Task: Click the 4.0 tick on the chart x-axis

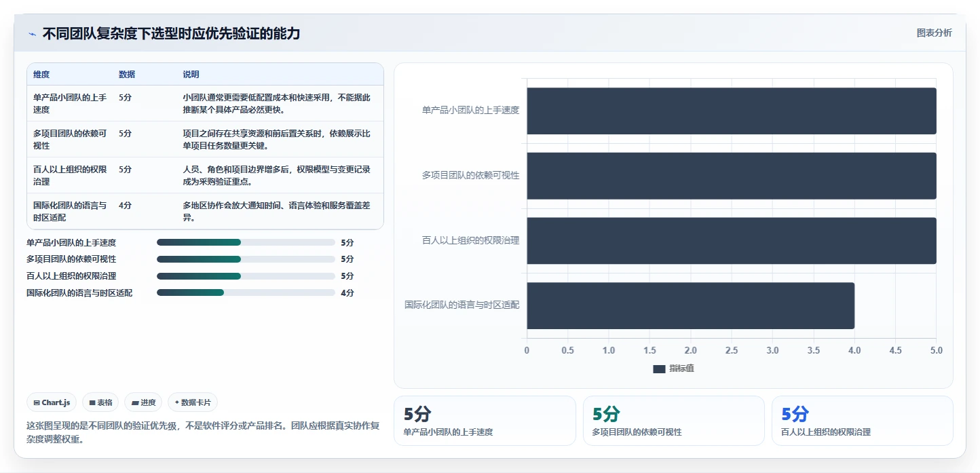Action: (x=854, y=350)
